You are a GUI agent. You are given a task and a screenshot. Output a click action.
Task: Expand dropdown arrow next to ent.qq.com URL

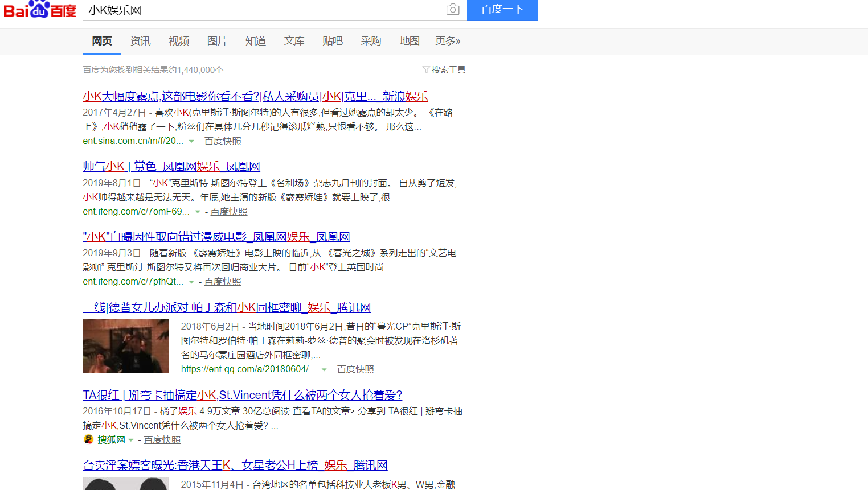point(324,369)
